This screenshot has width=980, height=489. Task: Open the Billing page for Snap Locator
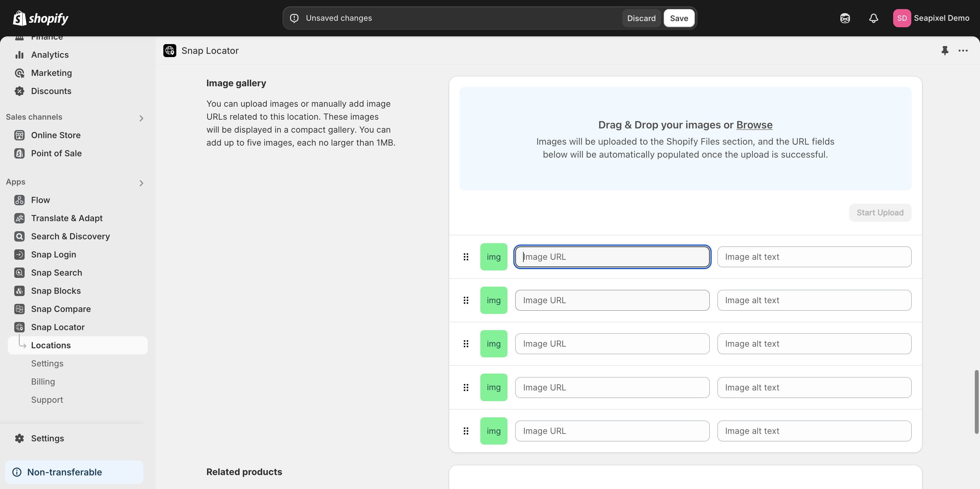tap(43, 381)
